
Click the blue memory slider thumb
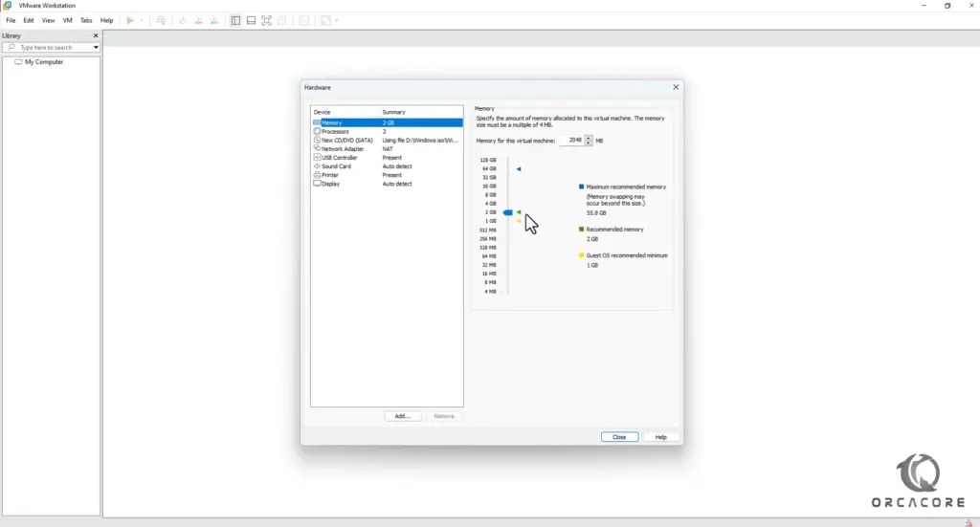507,213
